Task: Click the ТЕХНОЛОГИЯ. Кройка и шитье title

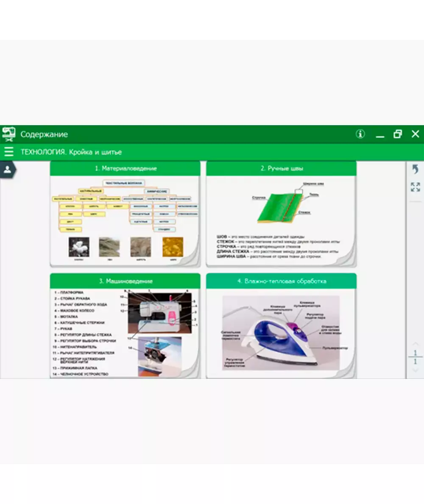Action: coord(71,152)
